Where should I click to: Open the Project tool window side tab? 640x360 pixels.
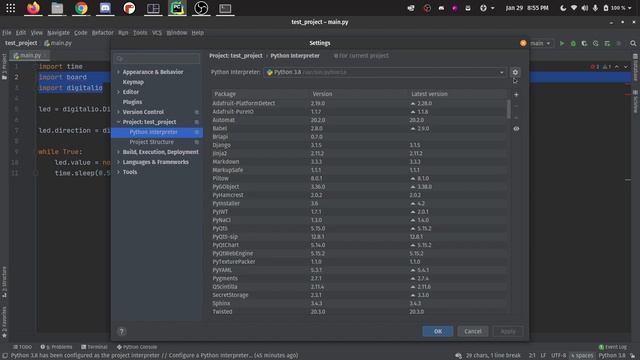(x=4, y=66)
